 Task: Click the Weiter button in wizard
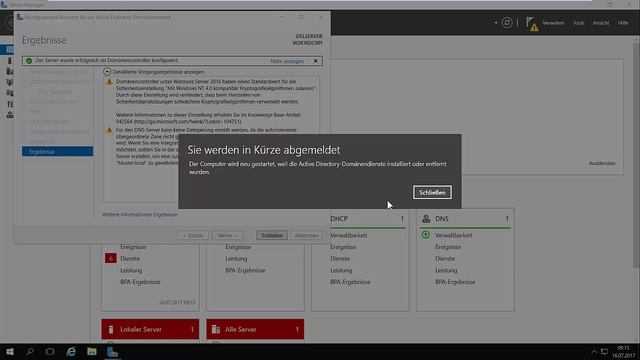(x=227, y=236)
